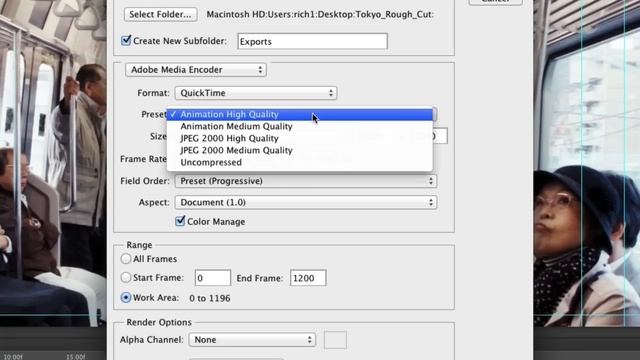Screen dimensions: 640x360
Task: Pick the Uncompressed preset option
Action: point(300,162)
